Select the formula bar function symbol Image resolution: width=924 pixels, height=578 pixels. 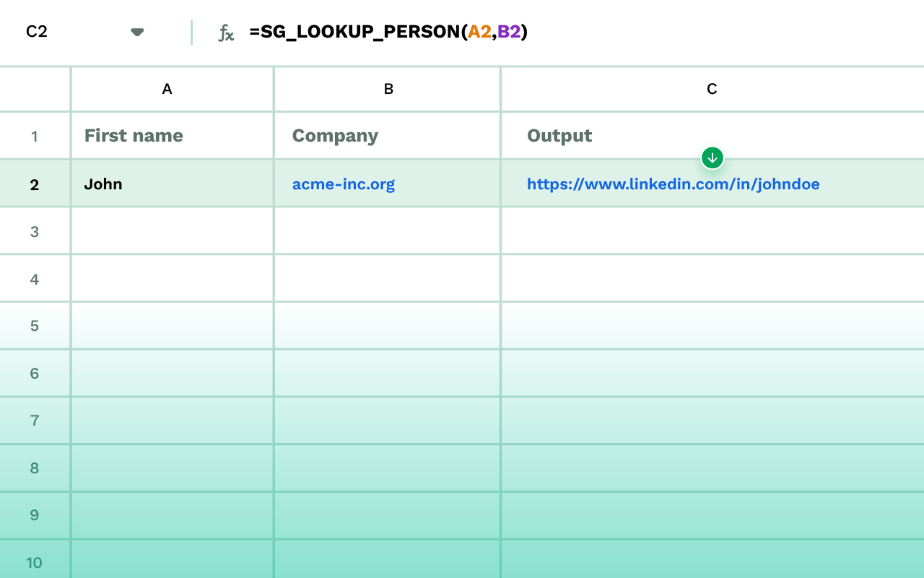pyautogui.click(x=226, y=32)
